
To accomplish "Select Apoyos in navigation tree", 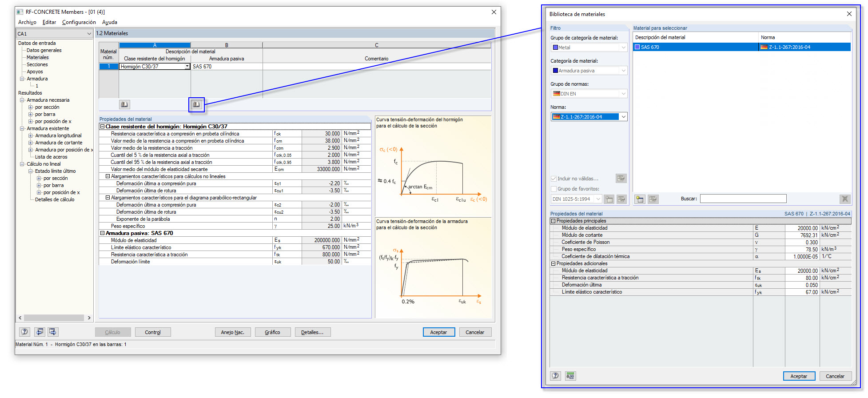I will coord(35,72).
